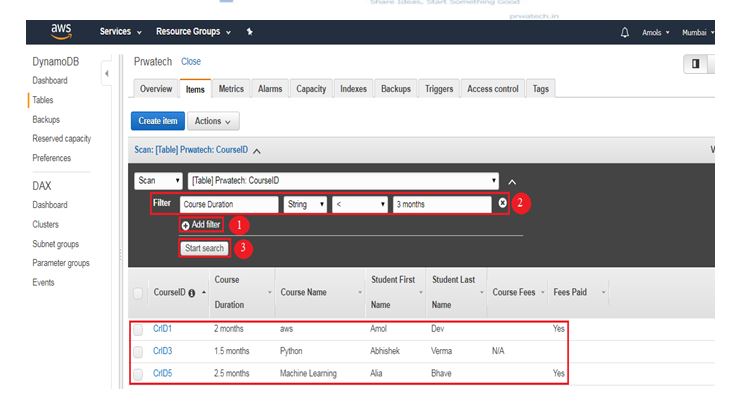The image size is (748, 401).
Task: Open the Course Duration column menu arrow
Action: coord(270,292)
